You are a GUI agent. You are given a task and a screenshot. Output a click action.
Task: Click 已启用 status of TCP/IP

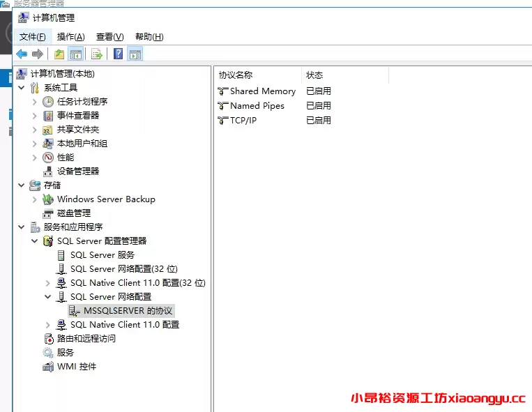click(318, 121)
